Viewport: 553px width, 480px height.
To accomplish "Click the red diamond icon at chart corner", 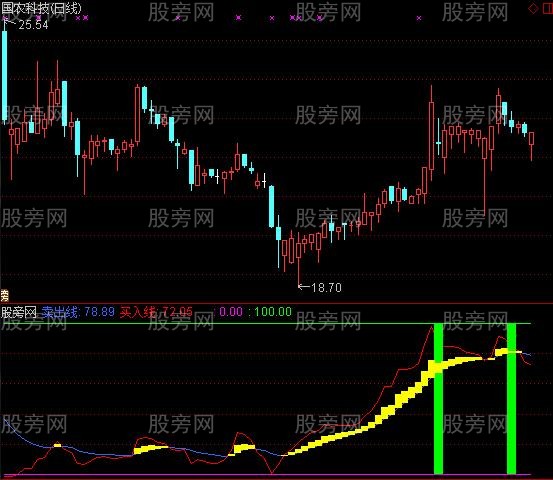I will click(533, 8).
